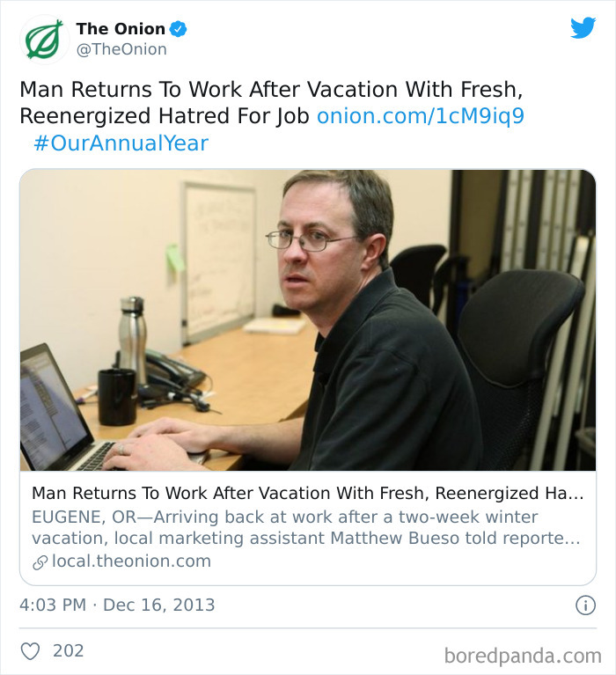This screenshot has width=616, height=675.
Task: Click the Dec 16, 2013 date
Action: (159, 605)
